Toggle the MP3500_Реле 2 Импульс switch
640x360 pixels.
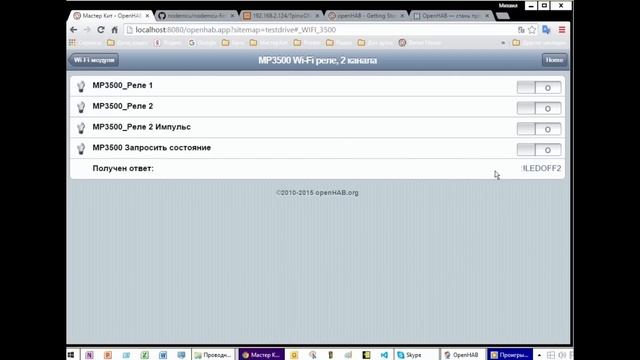539,129
